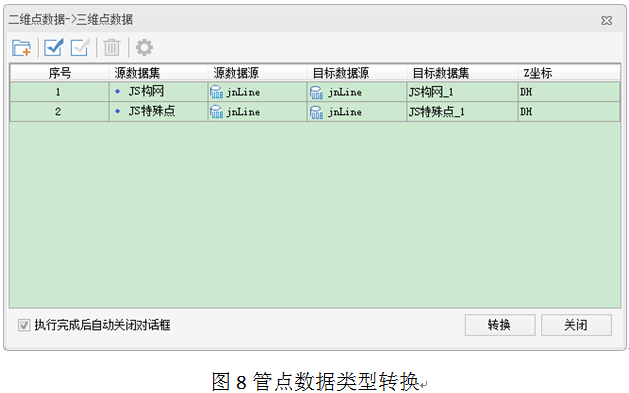Open target datasource jnLine cell in row 1
The height and width of the screenshot is (393, 629).
click(x=357, y=92)
